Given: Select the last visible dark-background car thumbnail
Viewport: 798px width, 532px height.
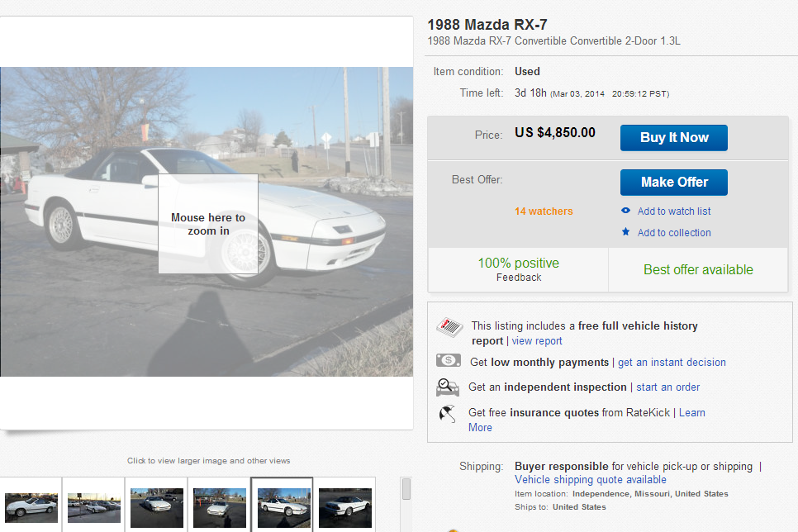Looking at the screenshot, I should click(345, 507).
